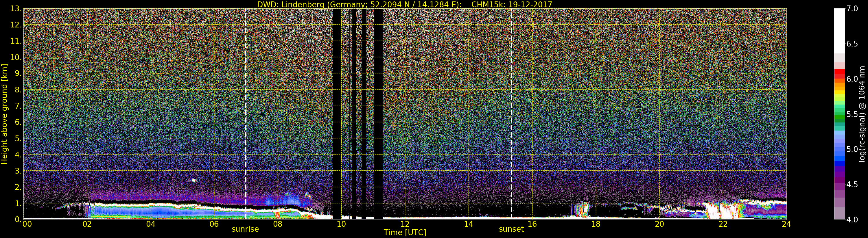
Task: Click the DWD Lindenberg plot title
Action: point(404,4)
